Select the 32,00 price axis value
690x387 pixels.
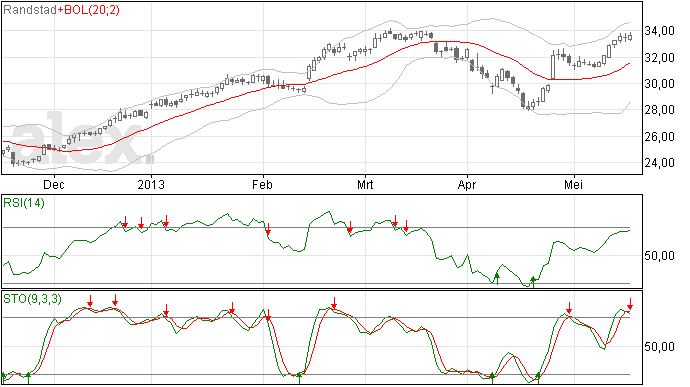[659, 58]
